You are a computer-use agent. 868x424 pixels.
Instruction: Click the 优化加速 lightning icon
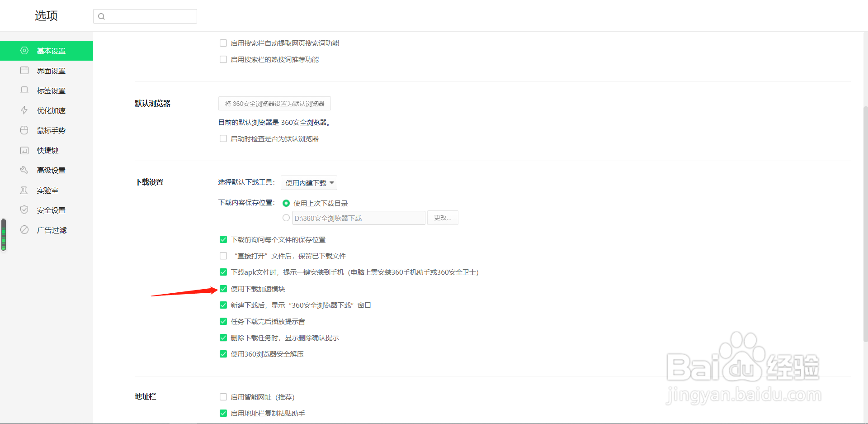point(24,110)
